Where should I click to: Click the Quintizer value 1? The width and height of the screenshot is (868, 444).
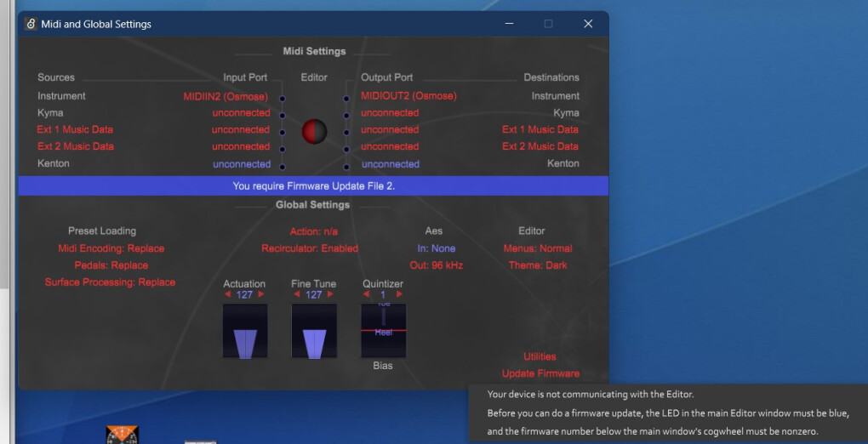(383, 294)
